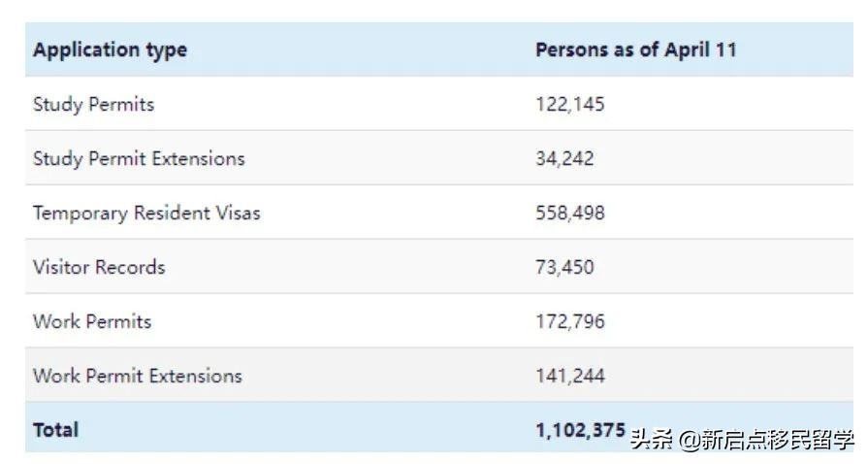Click the 73,450 Visitor Records value
This screenshot has height=464, width=868.
pos(564,268)
